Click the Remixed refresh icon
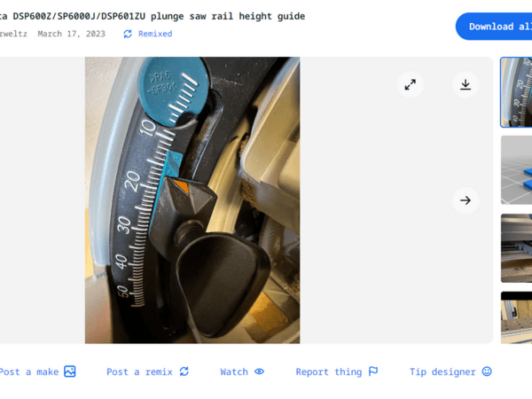This screenshot has width=532, height=399. [128, 34]
